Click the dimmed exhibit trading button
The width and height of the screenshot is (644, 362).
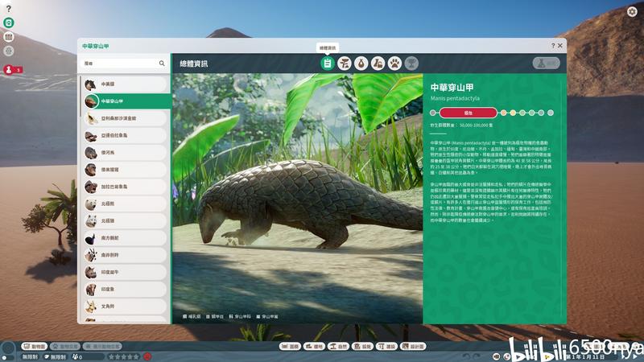point(102,347)
